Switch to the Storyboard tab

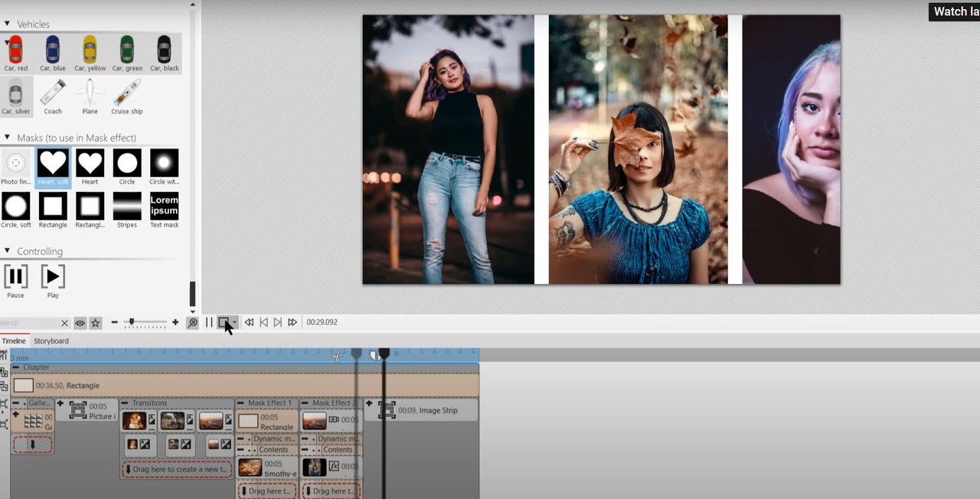[51, 341]
